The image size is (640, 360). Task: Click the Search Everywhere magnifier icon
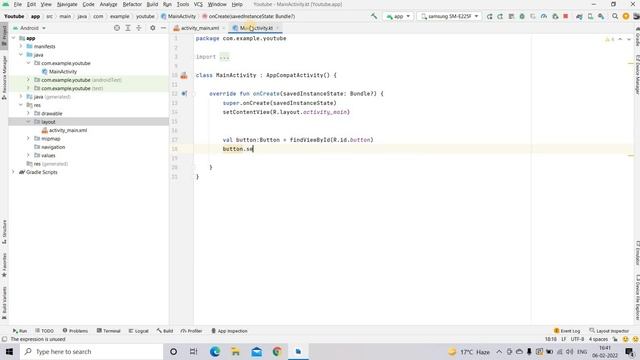615,16
